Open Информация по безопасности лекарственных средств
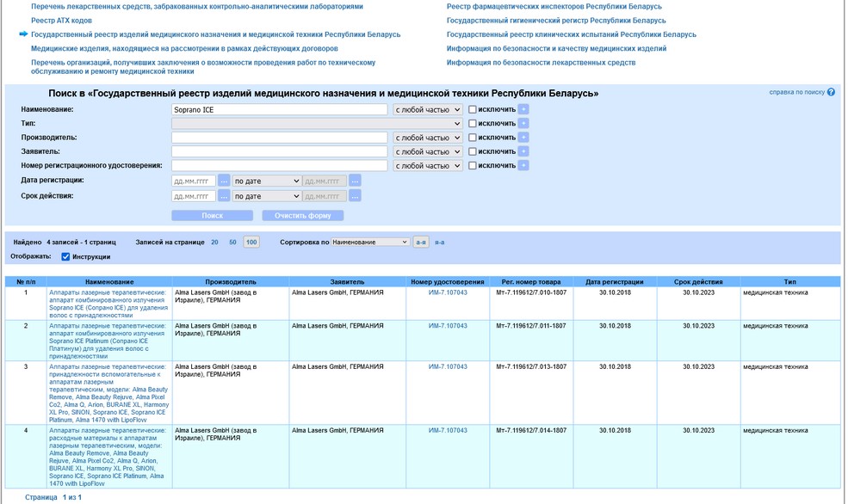848x504 pixels. click(541, 63)
